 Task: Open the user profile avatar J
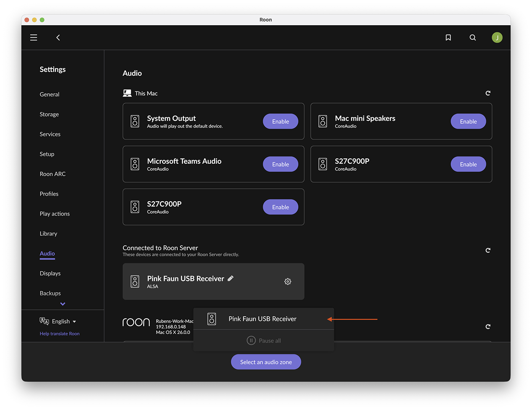tap(497, 37)
